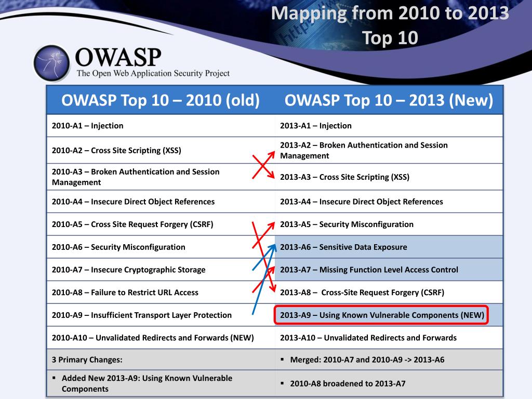Click '2013-A2 – Broken Authentication and Session Management'
Image resolution: width=532 pixels, height=399 pixels.
click(x=364, y=150)
